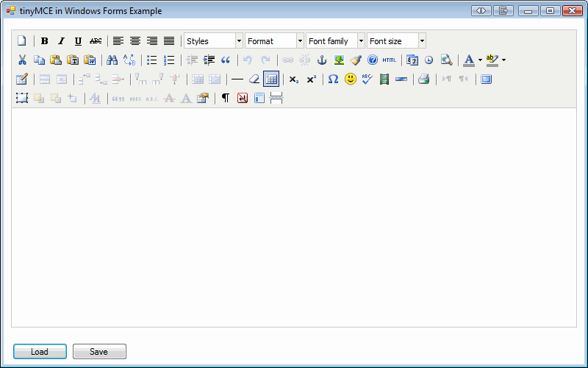Viewport: 588px width, 368px height.
Task: Show visual control characters pilcrow
Action: (225, 98)
